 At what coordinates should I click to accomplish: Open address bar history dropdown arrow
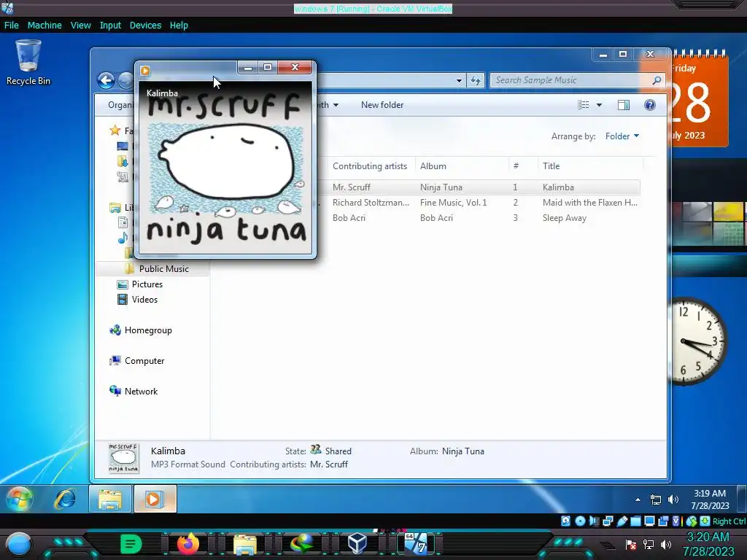click(x=459, y=80)
